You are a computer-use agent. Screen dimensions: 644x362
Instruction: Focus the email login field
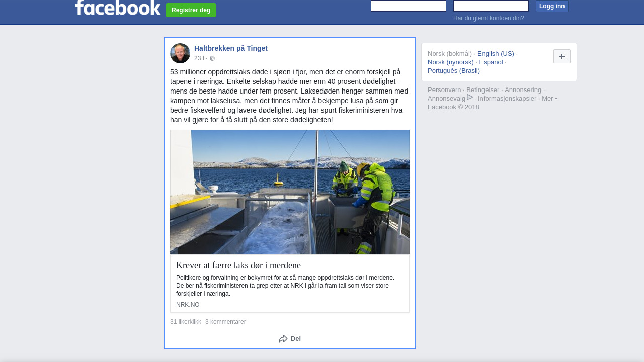point(409,6)
